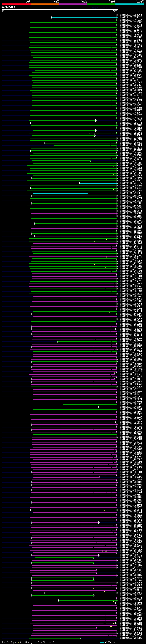This screenshot has width=146, height=644.
Task: Open hit UniRef100_O22330
Action: click(131, 30)
